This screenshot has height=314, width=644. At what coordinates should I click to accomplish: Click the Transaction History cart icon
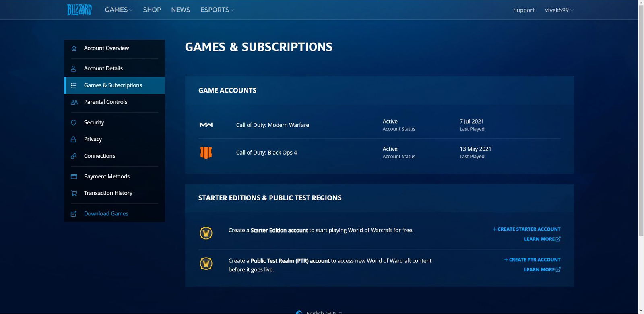74,193
